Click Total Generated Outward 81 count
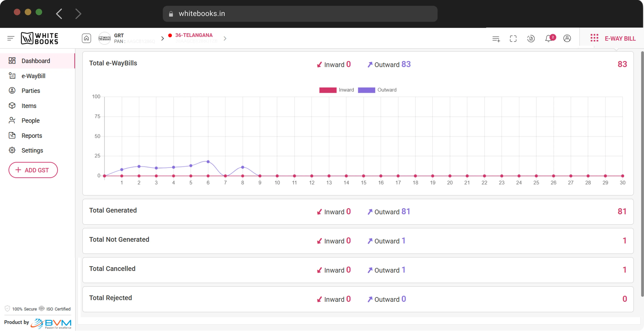Viewport: 644px width, 331px height. [x=406, y=211]
